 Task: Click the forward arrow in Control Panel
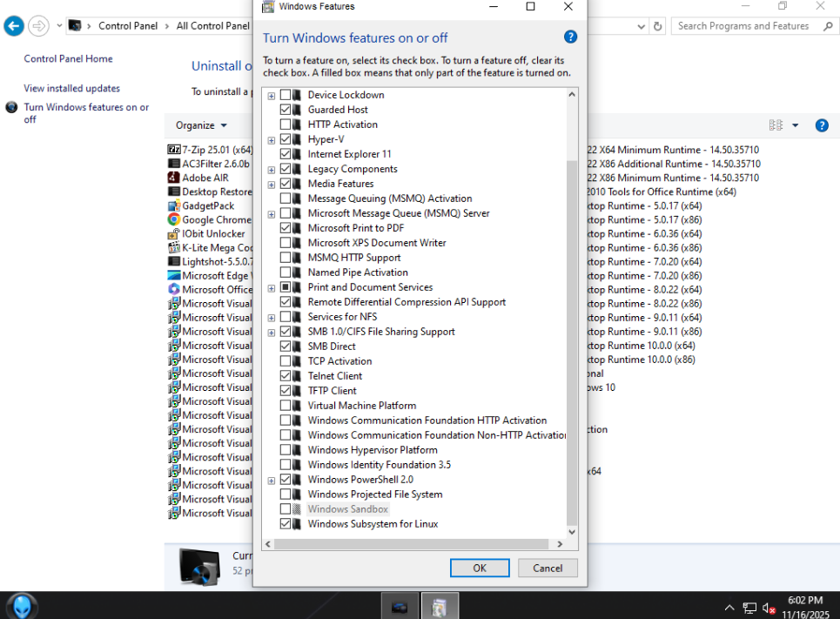click(38, 26)
